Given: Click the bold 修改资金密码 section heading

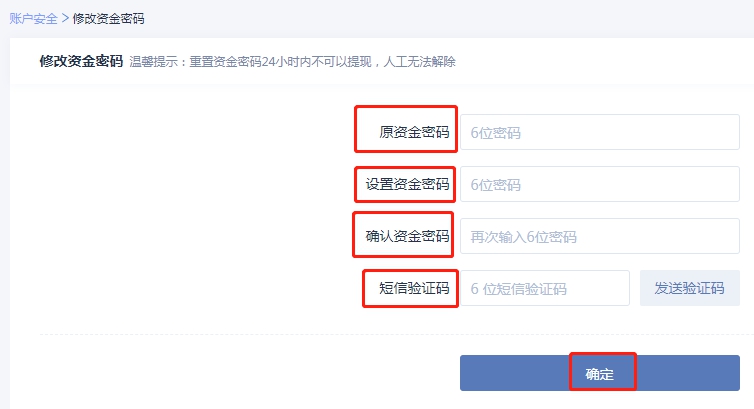Looking at the screenshot, I should (x=80, y=61).
